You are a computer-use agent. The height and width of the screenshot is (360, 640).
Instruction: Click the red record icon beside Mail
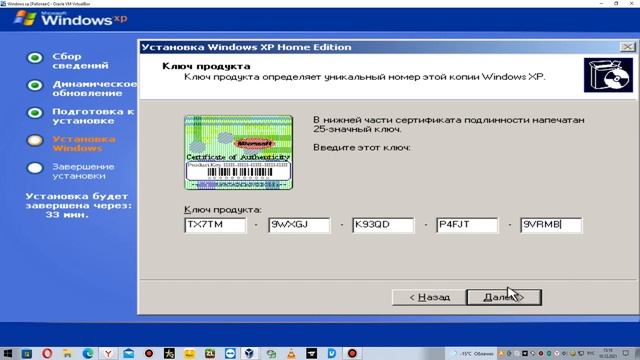pos(149,353)
